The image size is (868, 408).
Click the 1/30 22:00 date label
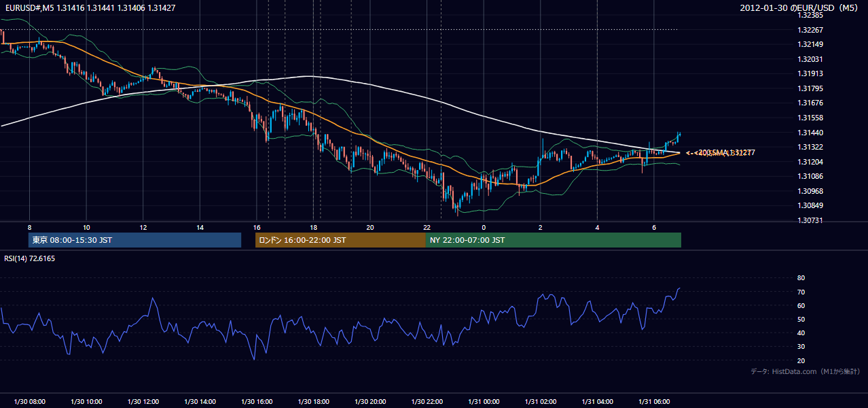[427, 402]
